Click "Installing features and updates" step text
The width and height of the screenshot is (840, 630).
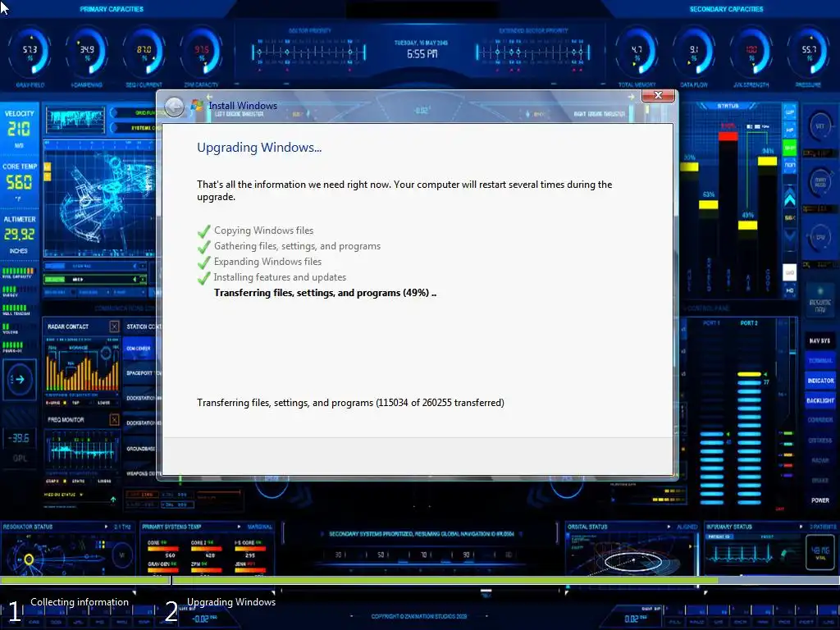click(x=280, y=277)
